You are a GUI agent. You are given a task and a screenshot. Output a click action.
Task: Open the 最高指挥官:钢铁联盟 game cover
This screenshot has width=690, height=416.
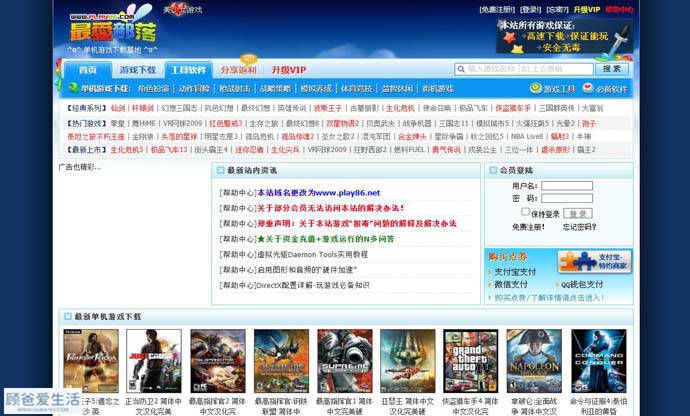281,361
